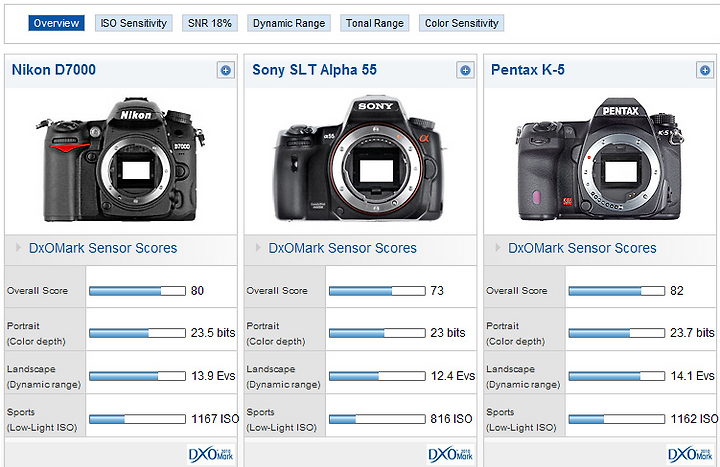Click the '816 ISO' value

[x=451, y=419]
